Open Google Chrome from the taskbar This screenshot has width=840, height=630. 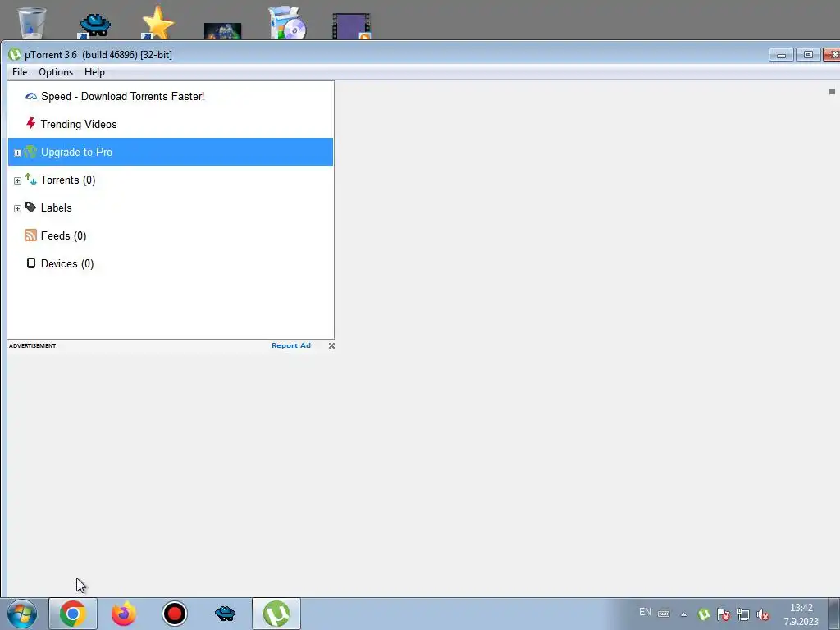(x=73, y=614)
